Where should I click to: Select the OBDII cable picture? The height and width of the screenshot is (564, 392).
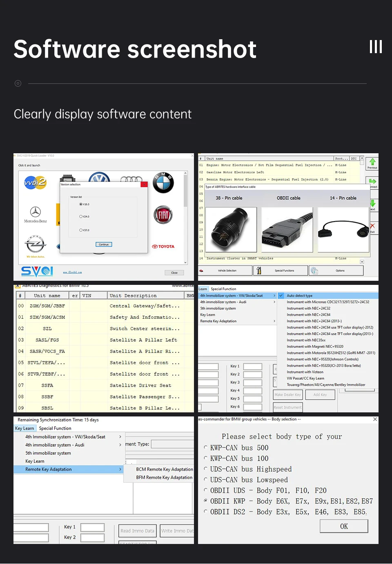(287, 229)
